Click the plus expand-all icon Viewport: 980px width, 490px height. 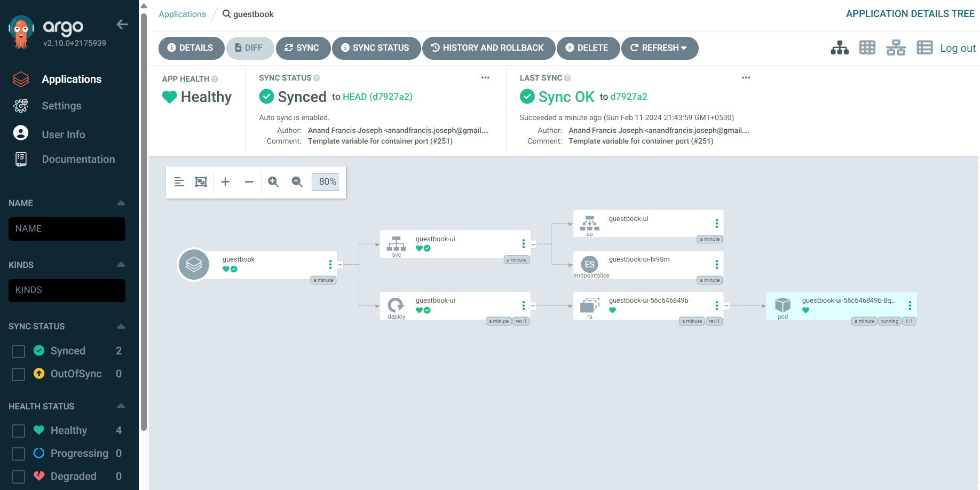(x=225, y=182)
